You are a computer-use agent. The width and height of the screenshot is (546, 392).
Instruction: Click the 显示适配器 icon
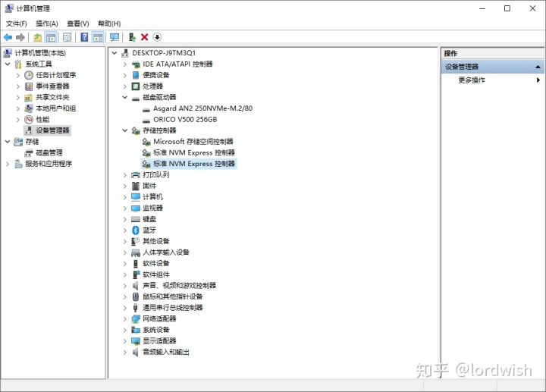(136, 341)
